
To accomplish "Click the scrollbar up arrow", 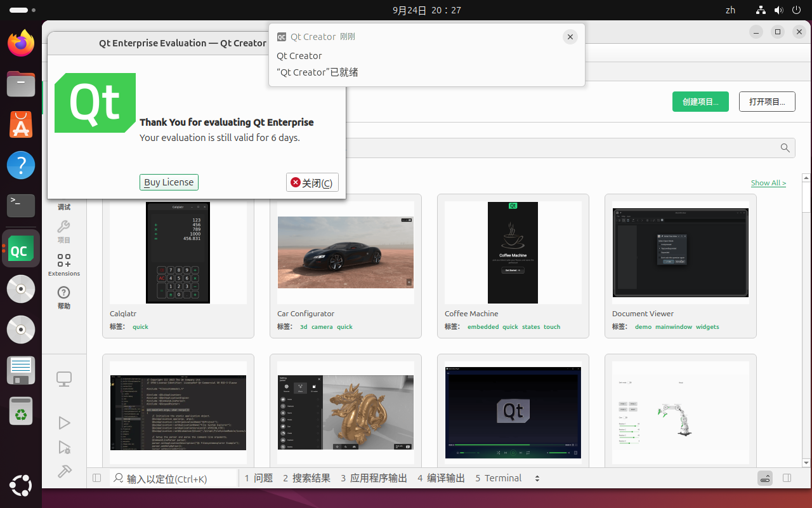I will pyautogui.click(x=806, y=177).
